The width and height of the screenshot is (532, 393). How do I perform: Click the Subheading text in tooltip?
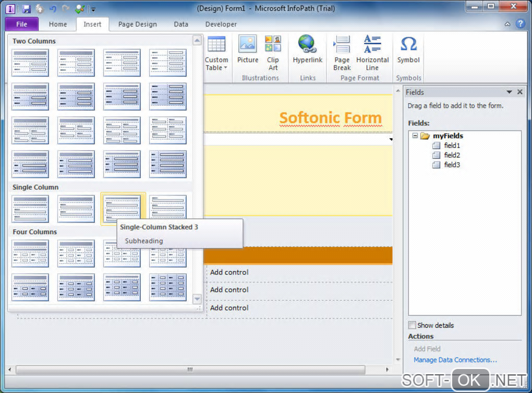144,241
